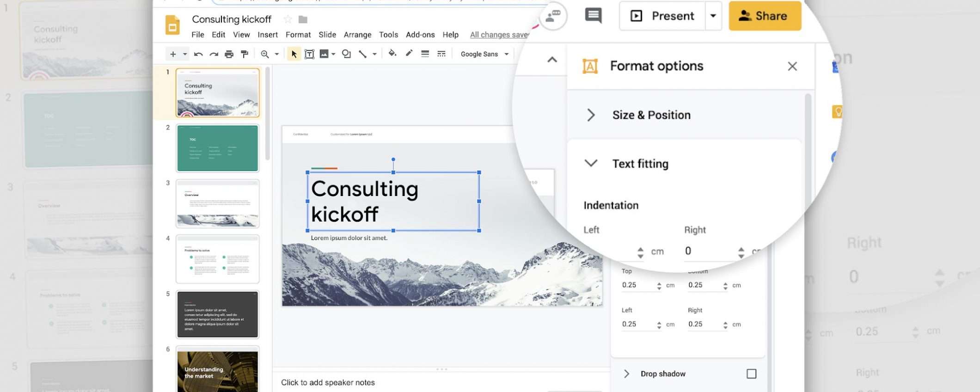The height and width of the screenshot is (392, 980).
Task: Open the Add-ons menu
Action: 420,35
